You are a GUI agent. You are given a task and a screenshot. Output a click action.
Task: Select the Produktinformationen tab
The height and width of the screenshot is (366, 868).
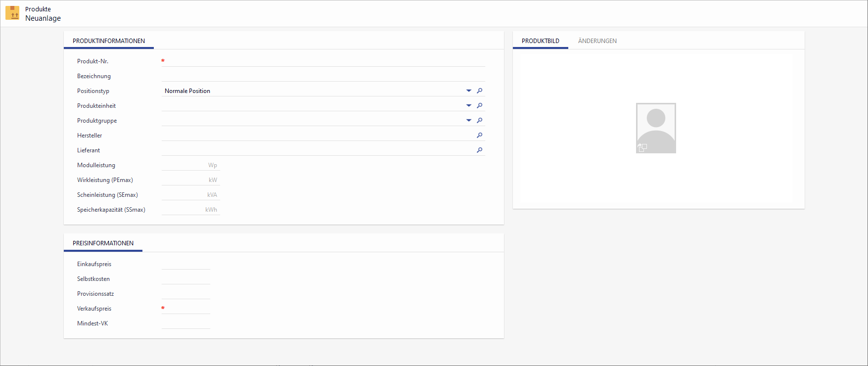pos(109,41)
